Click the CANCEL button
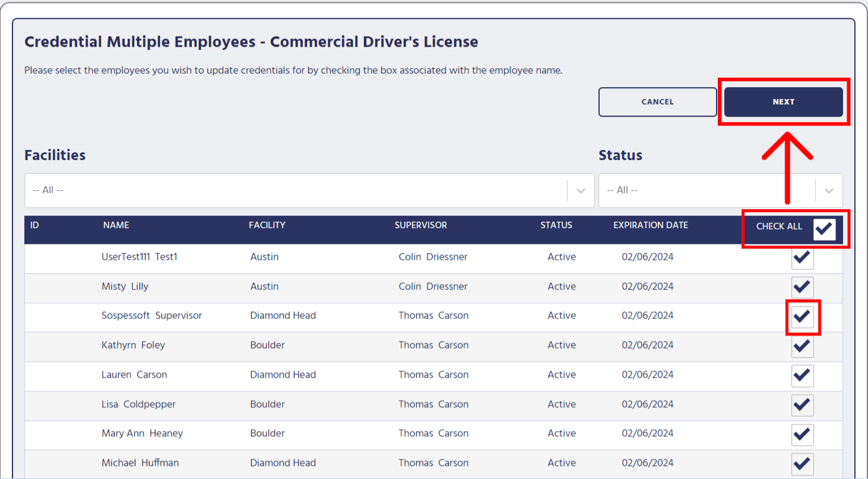This screenshot has width=868, height=479. (x=657, y=101)
